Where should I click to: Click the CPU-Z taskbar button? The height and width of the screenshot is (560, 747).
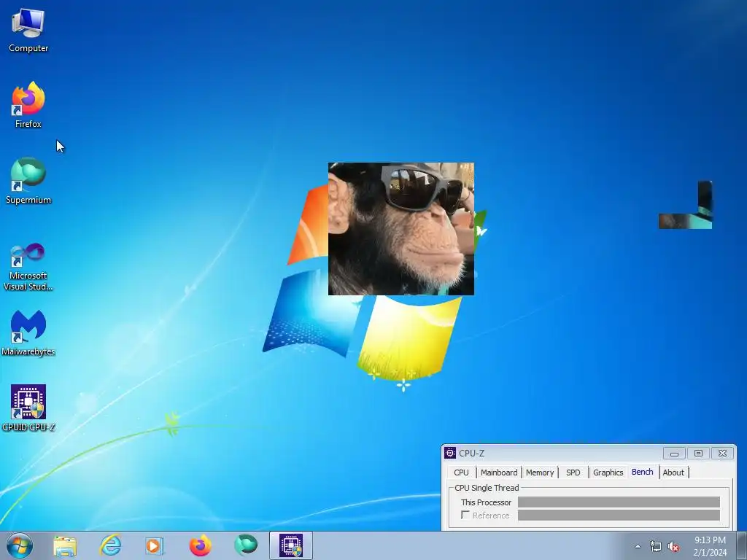tap(291, 545)
